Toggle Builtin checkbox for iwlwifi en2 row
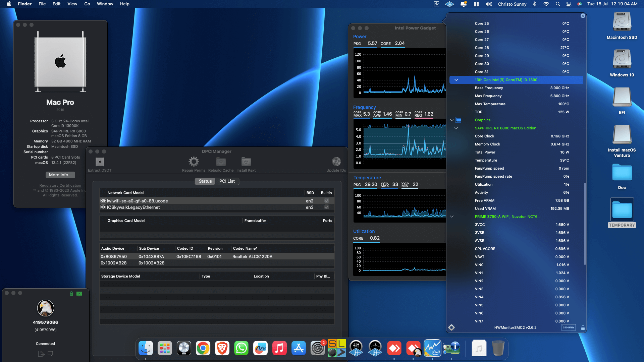This screenshot has height=362, width=644. coord(327,201)
